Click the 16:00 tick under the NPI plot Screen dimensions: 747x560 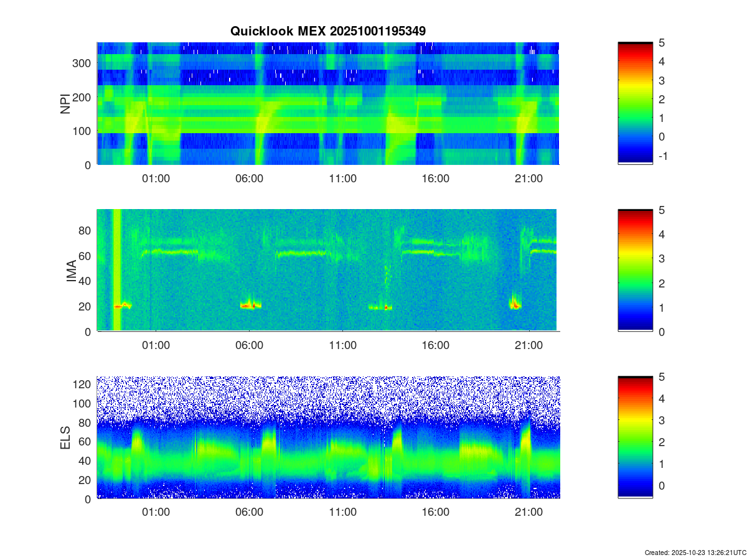pos(435,179)
